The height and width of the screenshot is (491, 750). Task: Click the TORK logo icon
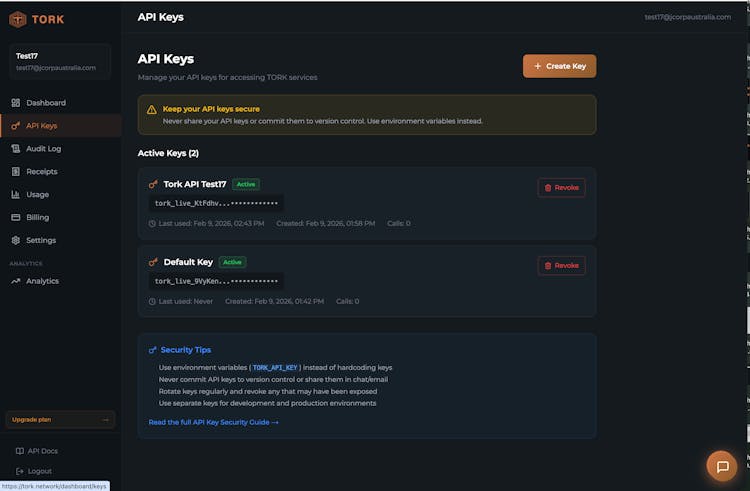pos(17,19)
